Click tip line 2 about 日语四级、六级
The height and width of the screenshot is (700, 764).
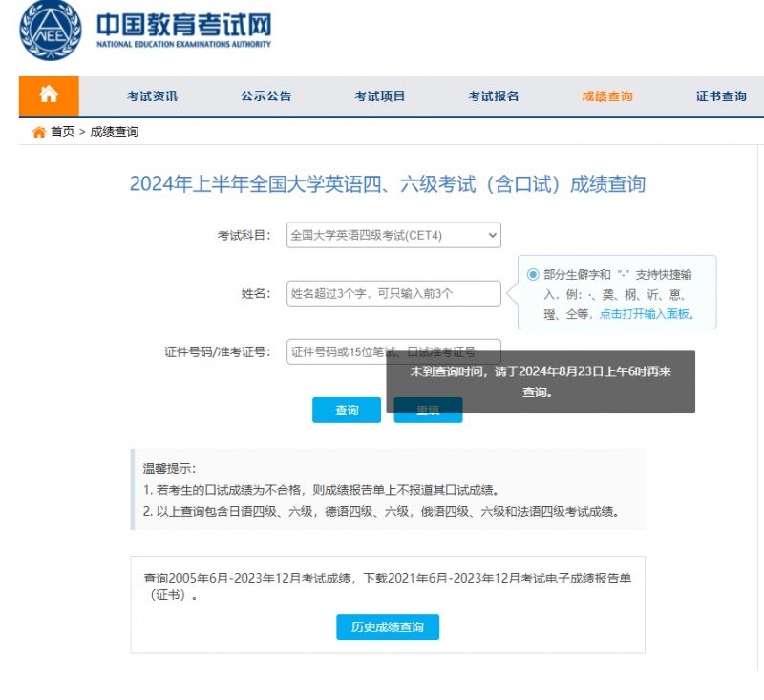point(381,512)
